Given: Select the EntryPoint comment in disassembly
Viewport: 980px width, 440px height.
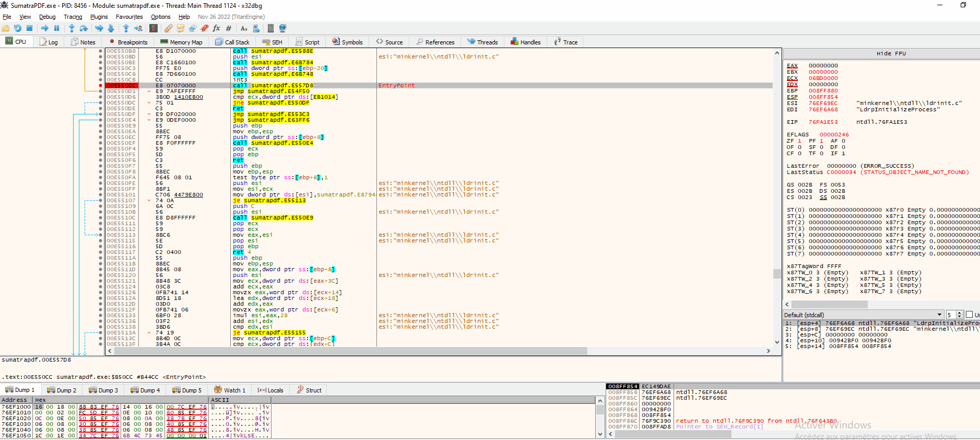Looking at the screenshot, I should (397, 85).
